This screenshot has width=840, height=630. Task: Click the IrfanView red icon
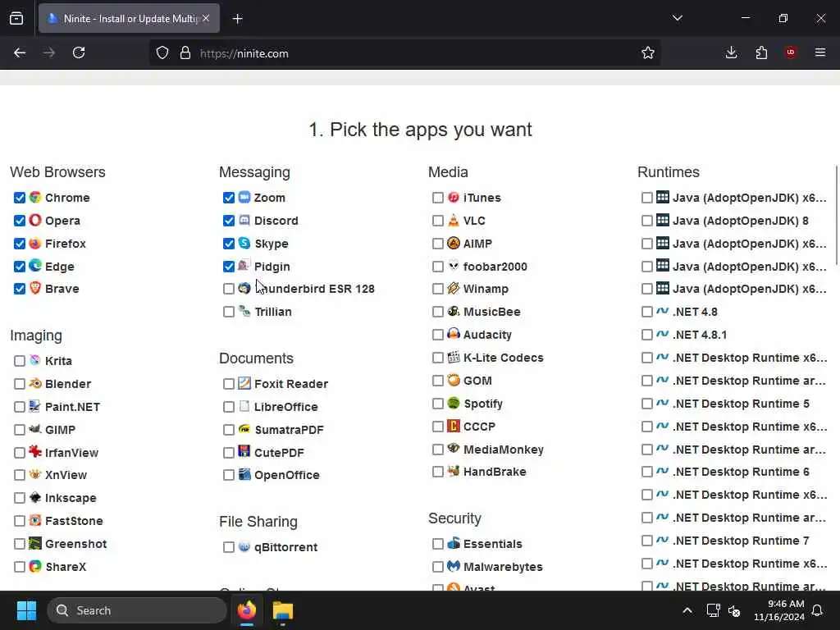(x=35, y=452)
